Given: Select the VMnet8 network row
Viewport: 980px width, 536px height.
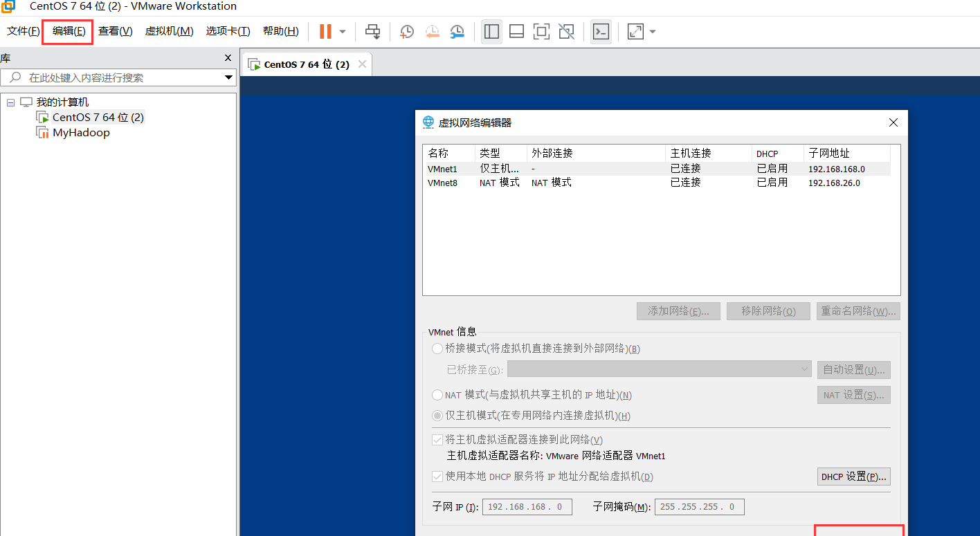Looking at the screenshot, I should (x=657, y=183).
